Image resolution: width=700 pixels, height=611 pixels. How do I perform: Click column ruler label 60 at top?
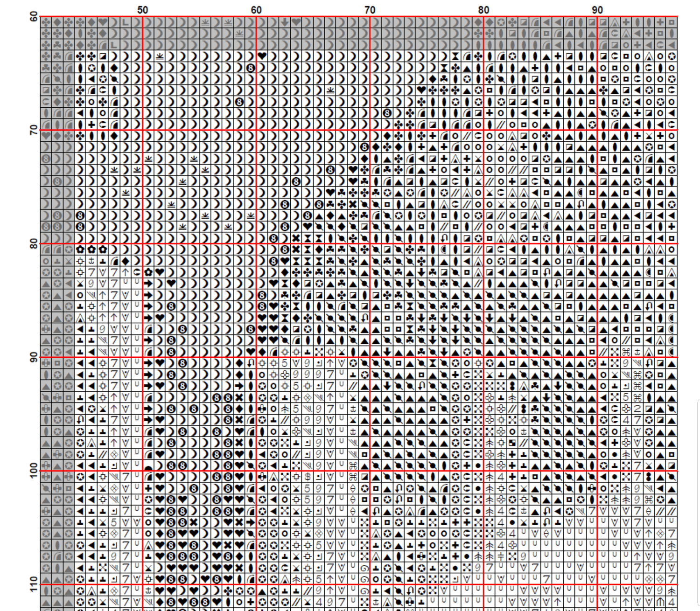256,10
